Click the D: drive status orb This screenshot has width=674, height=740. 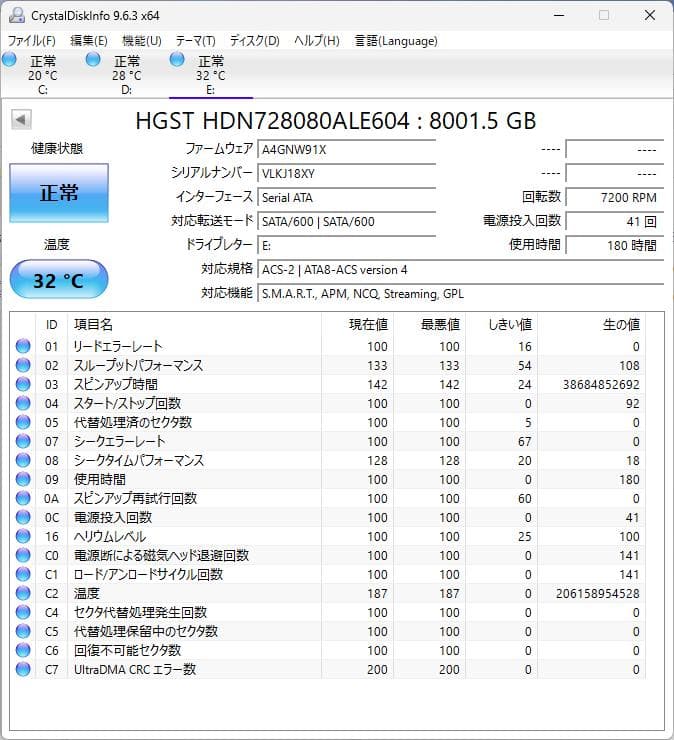pos(93,59)
